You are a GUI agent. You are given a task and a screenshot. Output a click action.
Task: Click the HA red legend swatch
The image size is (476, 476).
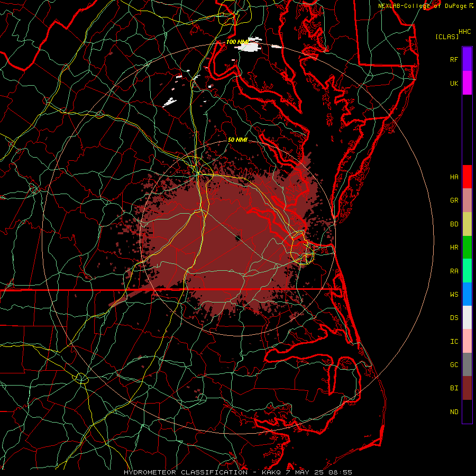click(467, 177)
